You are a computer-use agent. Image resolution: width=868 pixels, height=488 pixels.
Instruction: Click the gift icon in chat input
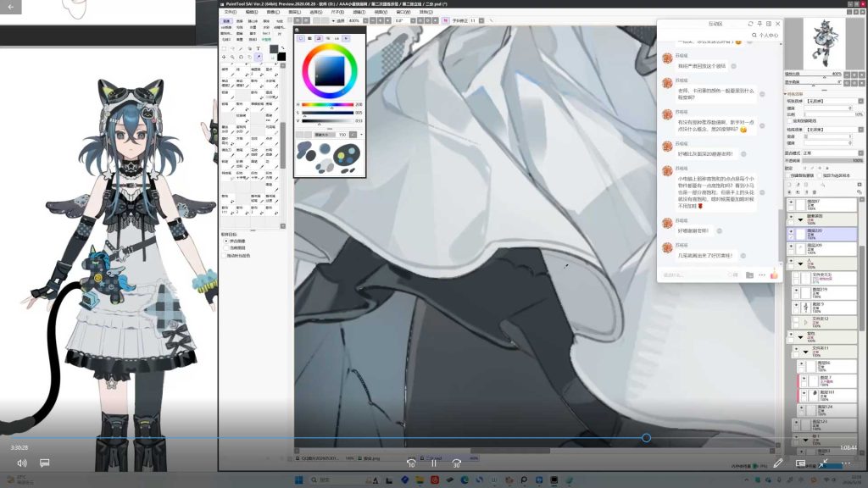click(774, 274)
